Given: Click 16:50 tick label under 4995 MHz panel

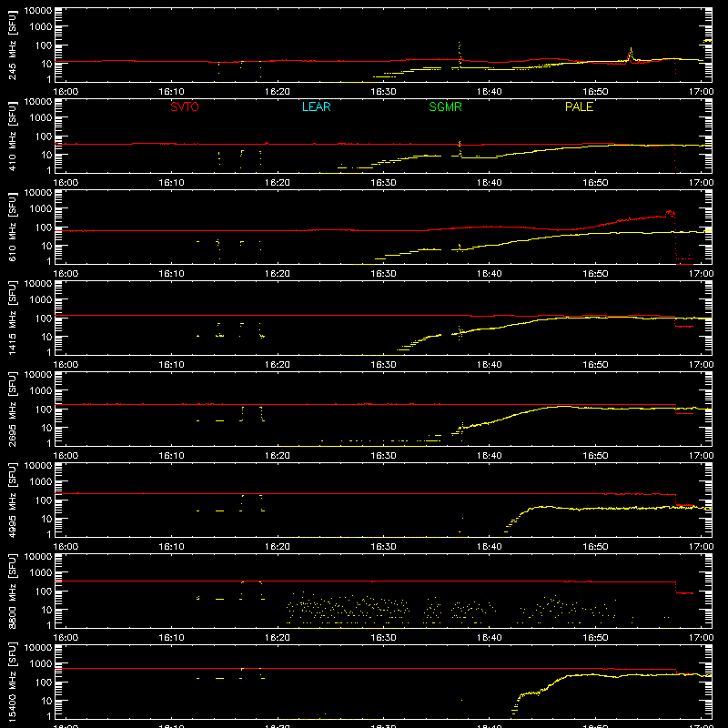Looking at the screenshot, I should (x=595, y=547).
